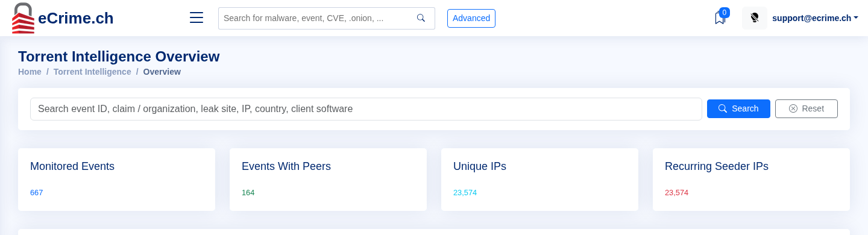Click the red 23,574 Recurring Seeder value
The image size is (868, 235).
pos(677,193)
